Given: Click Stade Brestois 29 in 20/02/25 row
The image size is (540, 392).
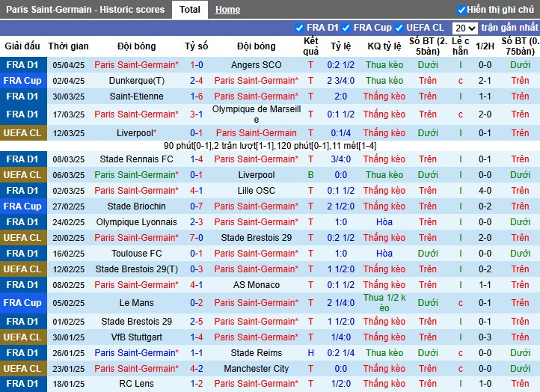Looking at the screenshot, I should (x=257, y=238).
